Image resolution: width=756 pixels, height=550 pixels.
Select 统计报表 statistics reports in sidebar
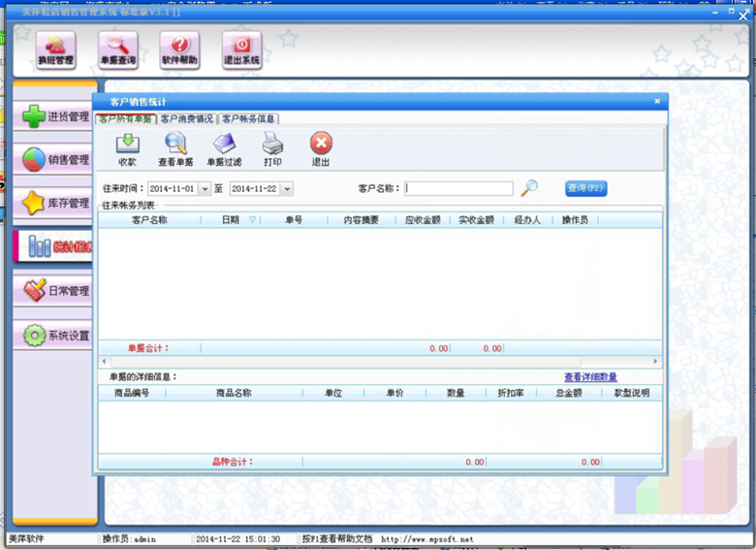click(x=54, y=246)
